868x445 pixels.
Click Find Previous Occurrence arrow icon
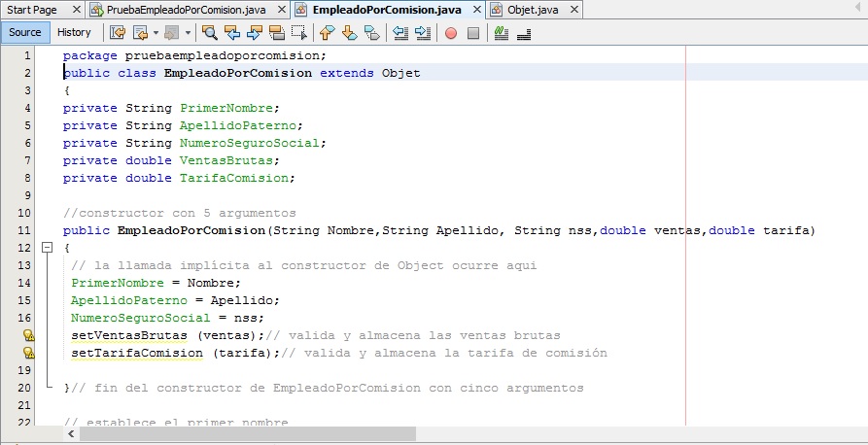[232, 32]
